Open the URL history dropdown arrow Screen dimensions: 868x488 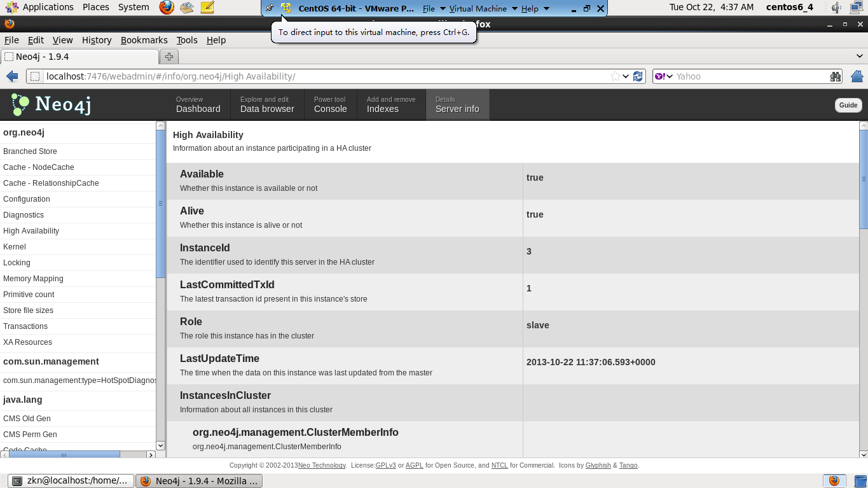[x=626, y=76]
